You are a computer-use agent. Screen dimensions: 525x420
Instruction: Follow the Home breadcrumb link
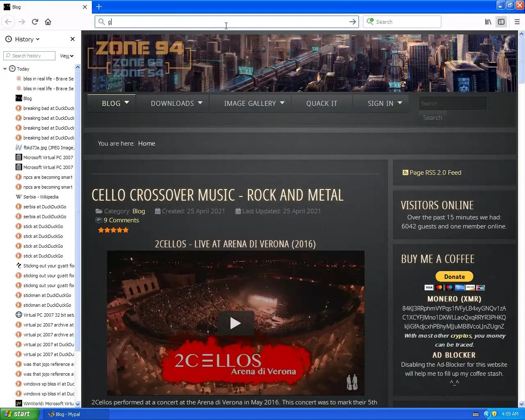pyautogui.click(x=146, y=144)
